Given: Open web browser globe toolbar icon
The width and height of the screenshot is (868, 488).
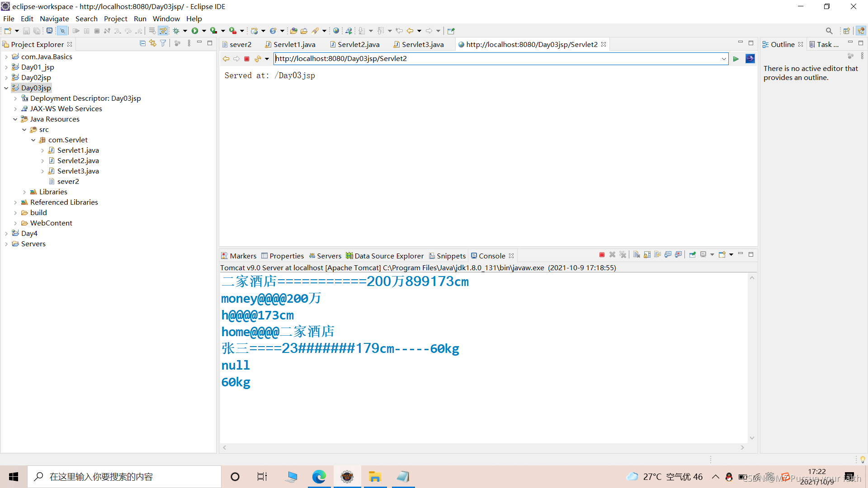Looking at the screenshot, I should tap(336, 31).
